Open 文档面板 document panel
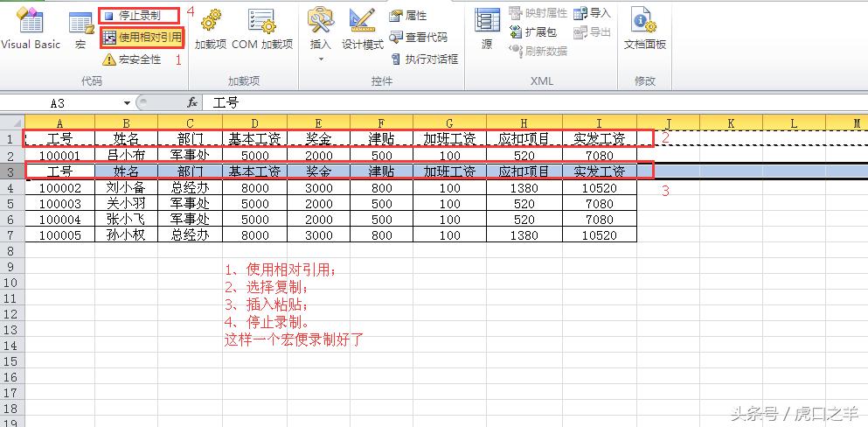The width and height of the screenshot is (868, 427). [645, 29]
